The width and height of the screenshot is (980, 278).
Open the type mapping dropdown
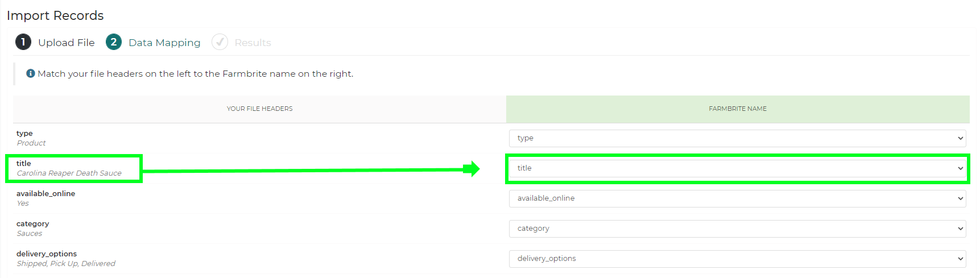(737, 138)
